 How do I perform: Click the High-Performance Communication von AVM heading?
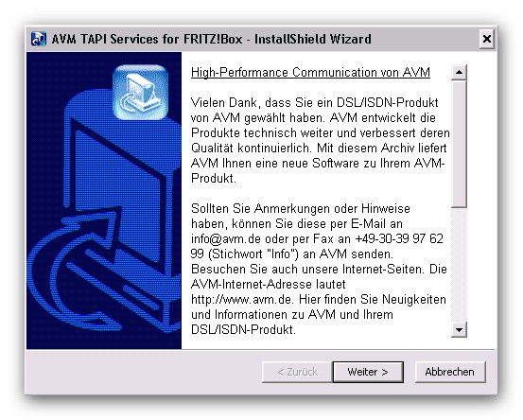point(310,73)
